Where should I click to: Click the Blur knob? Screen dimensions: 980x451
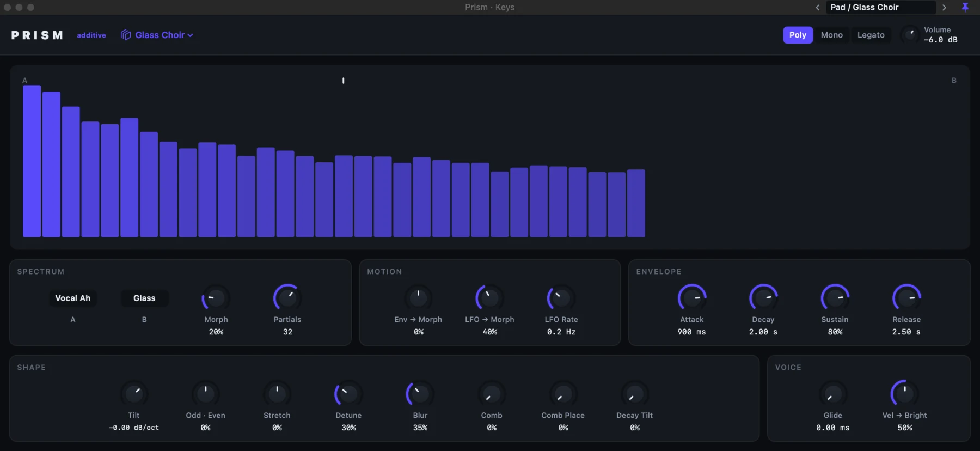pos(420,394)
